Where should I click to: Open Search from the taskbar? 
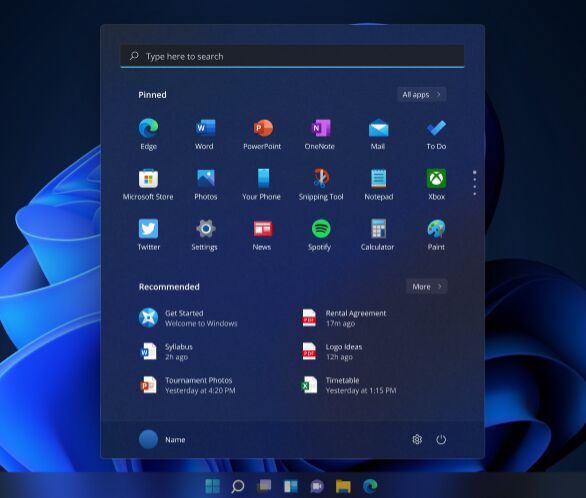tap(238, 486)
